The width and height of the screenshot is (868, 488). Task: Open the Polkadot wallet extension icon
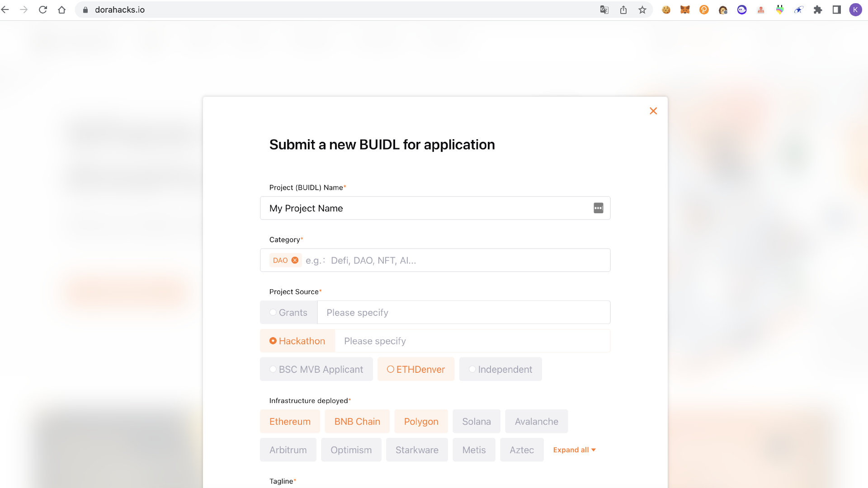[x=704, y=10]
